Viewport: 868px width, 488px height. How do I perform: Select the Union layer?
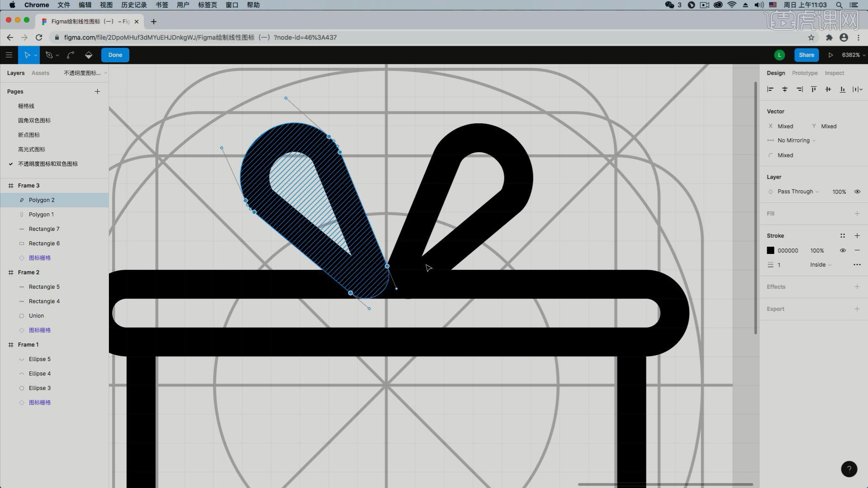pos(54,316)
